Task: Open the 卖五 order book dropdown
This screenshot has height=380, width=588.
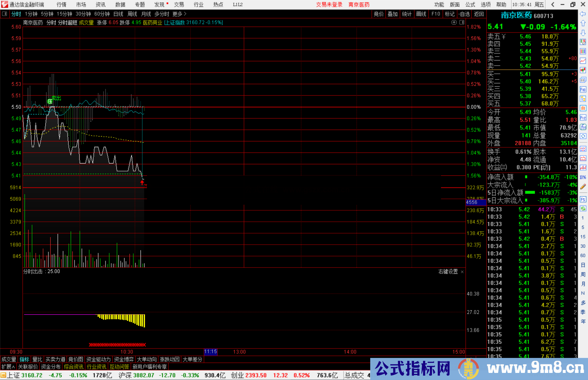Action: pos(504,37)
